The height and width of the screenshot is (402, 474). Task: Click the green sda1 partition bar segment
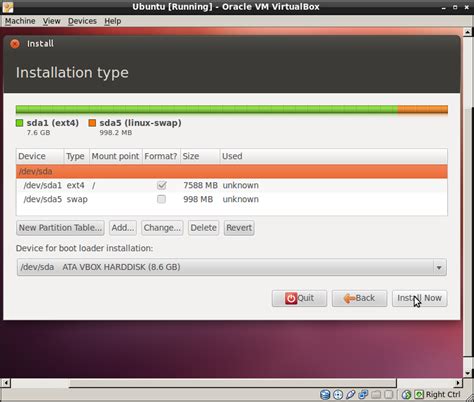pyautogui.click(x=207, y=109)
